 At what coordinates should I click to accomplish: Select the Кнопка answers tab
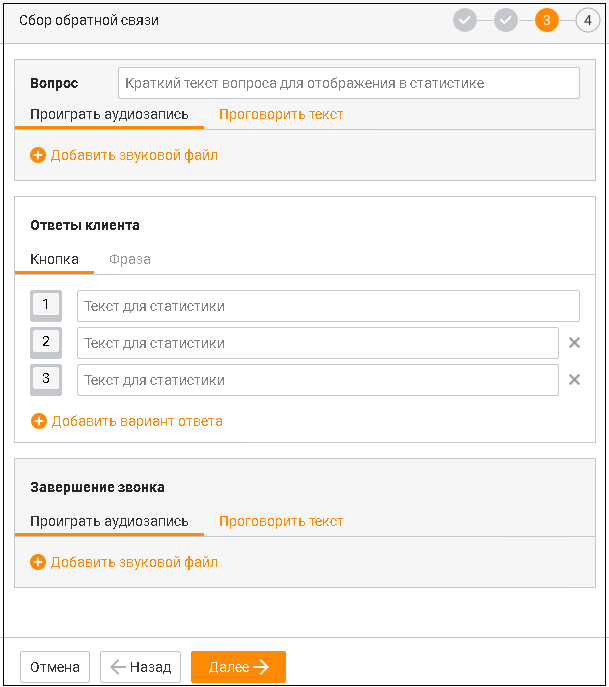click(54, 259)
